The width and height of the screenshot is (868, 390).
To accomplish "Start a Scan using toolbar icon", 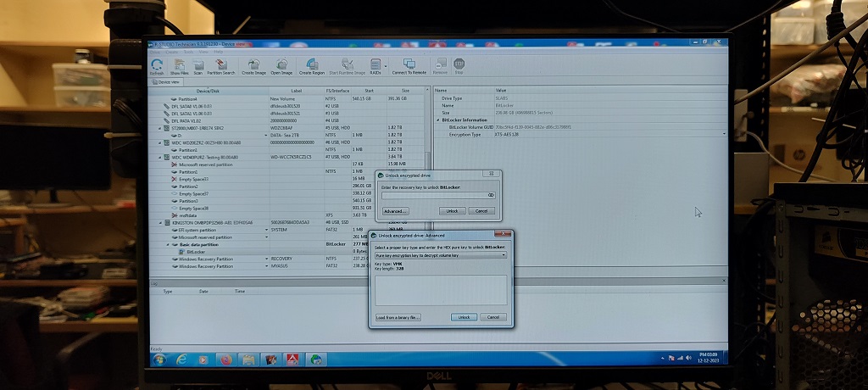I will (x=198, y=66).
